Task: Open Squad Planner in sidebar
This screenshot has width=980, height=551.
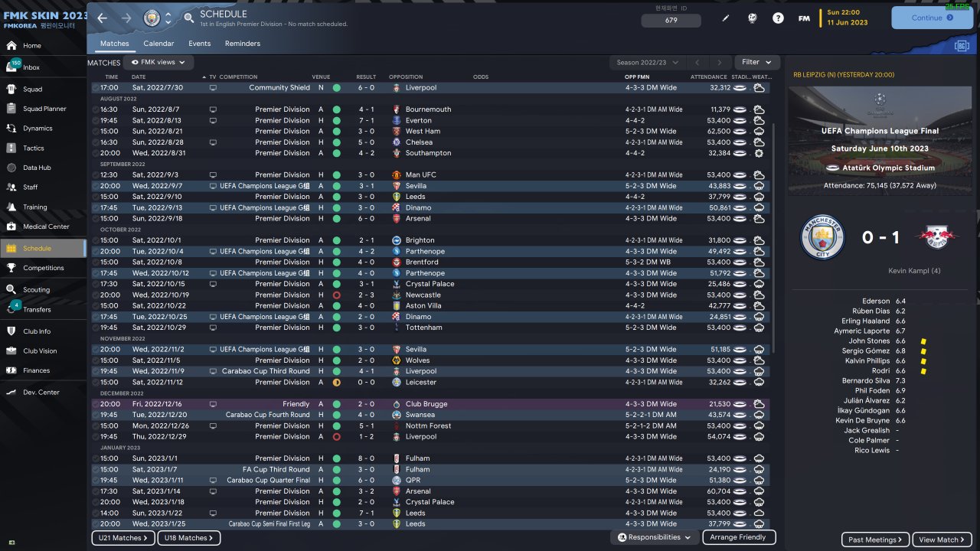Action: tap(43, 109)
